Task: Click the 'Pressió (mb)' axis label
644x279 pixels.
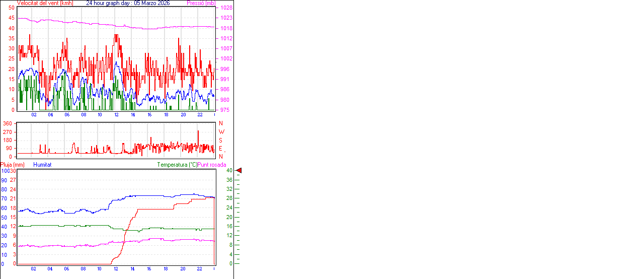Action: point(201,3)
